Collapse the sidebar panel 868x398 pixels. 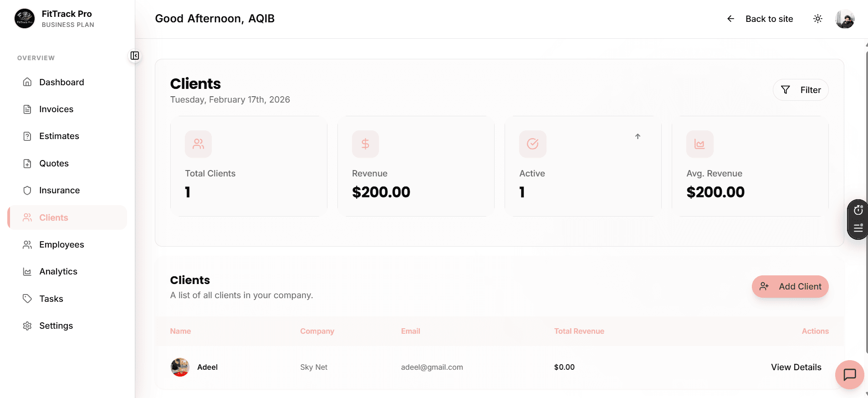pyautogui.click(x=134, y=56)
